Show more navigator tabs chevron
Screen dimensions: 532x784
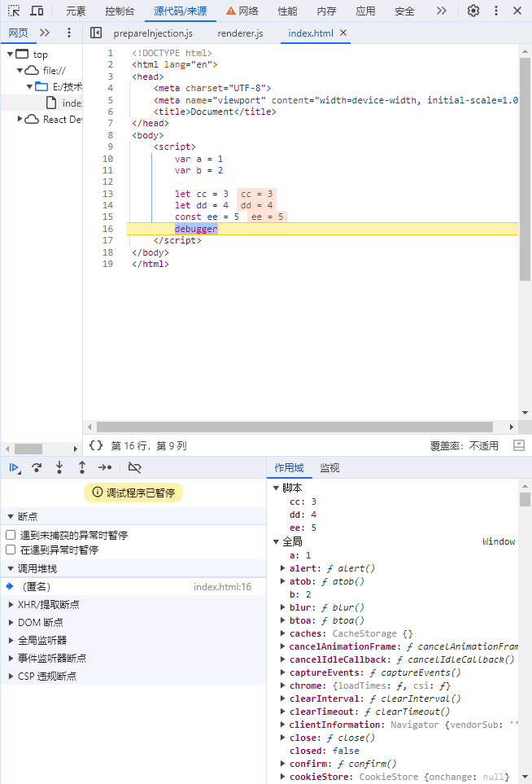click(45, 33)
